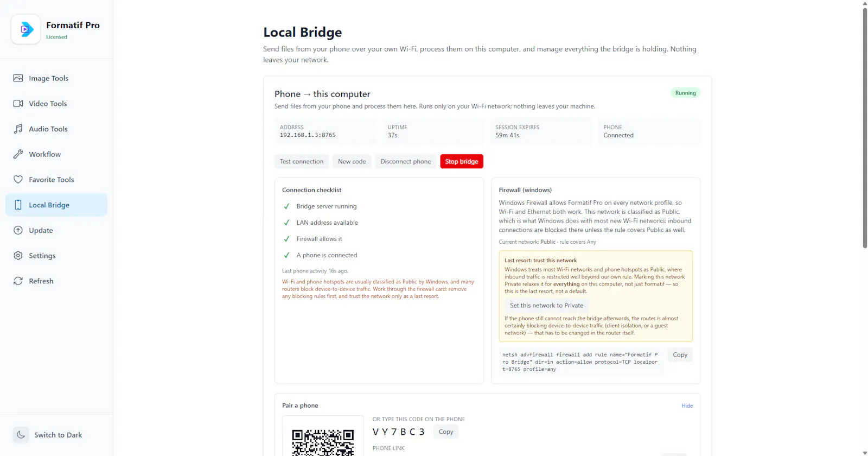Click the pairing QR code image

click(x=323, y=442)
